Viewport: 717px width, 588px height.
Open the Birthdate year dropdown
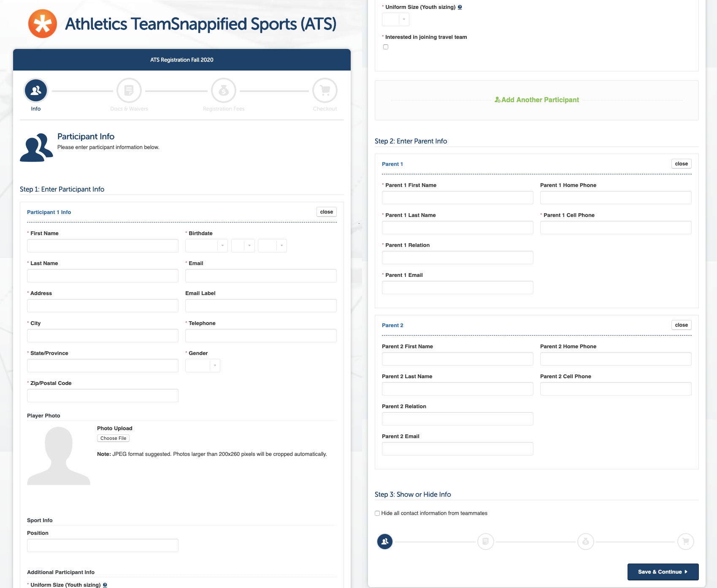click(x=272, y=246)
